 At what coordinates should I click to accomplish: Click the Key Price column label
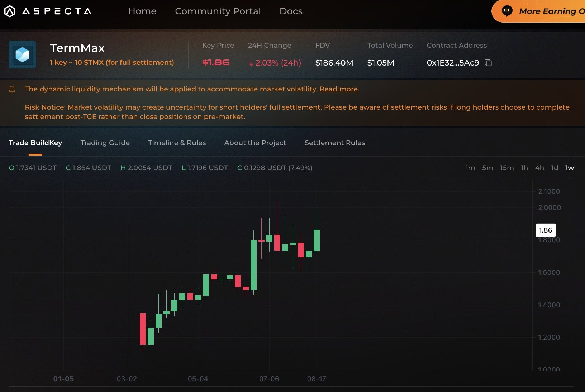[218, 45]
